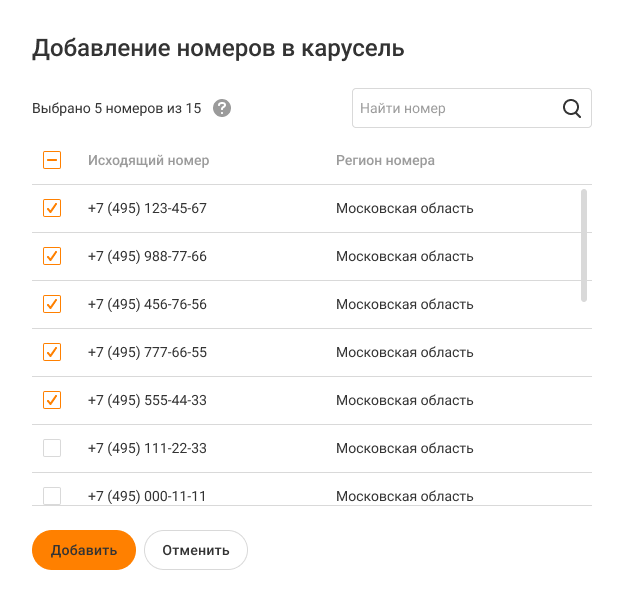624x602 pixels.
Task: Select the +7 (495) 123-45-67 number text
Action: point(147,208)
